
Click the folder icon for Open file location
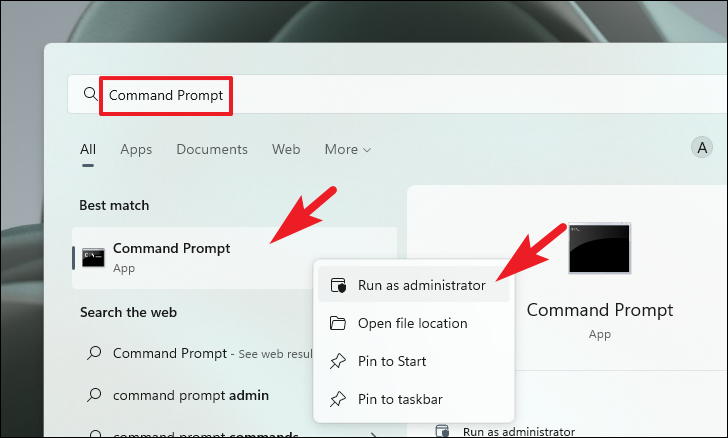point(338,323)
